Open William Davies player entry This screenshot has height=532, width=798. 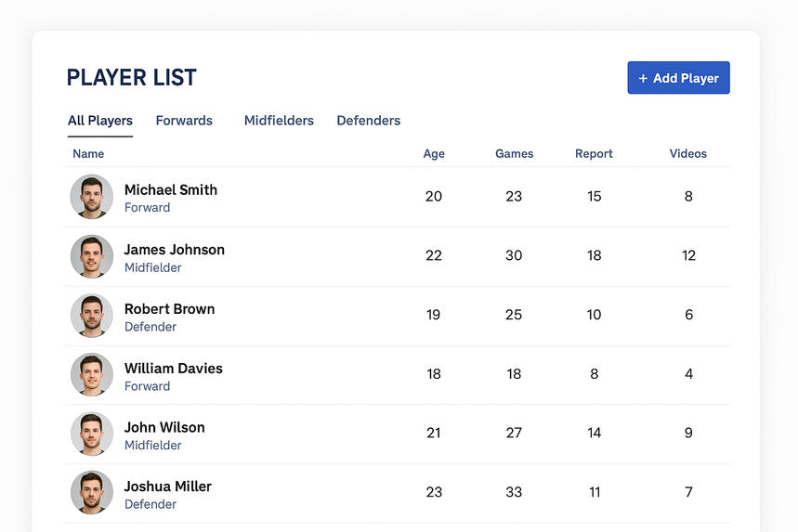(174, 368)
